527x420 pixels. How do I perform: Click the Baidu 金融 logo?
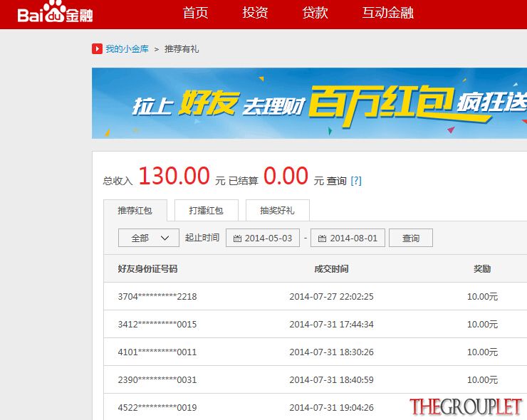click(55, 12)
